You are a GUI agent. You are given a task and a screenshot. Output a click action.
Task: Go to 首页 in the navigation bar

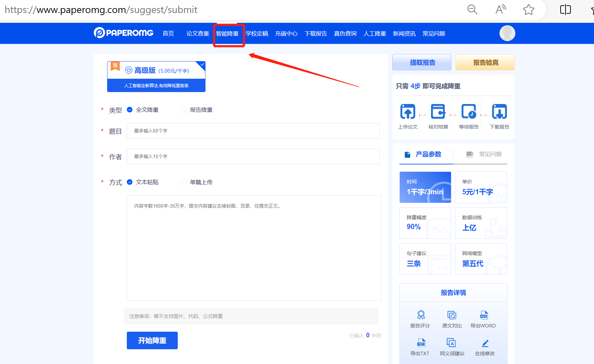point(168,33)
